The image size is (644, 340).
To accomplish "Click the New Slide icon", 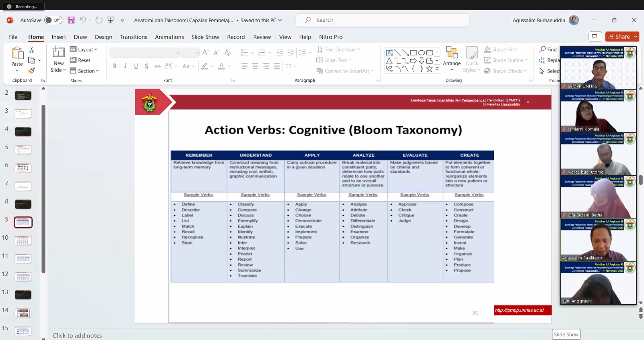I will tap(58, 52).
